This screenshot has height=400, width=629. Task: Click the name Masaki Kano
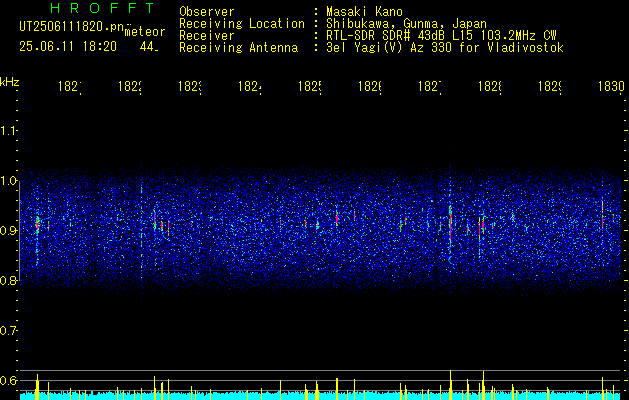coord(364,11)
